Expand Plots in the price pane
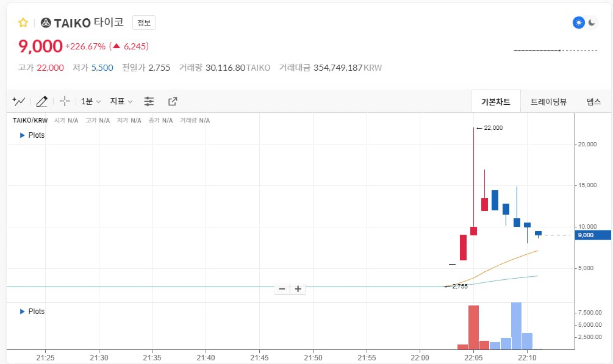Viewport: 613px width, 364px height. click(32, 135)
